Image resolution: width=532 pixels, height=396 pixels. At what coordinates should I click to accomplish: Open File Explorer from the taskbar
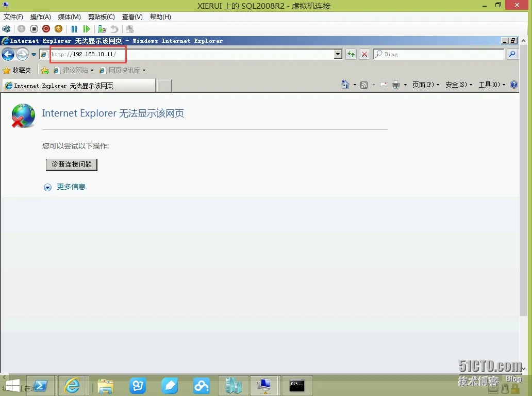coord(106,386)
